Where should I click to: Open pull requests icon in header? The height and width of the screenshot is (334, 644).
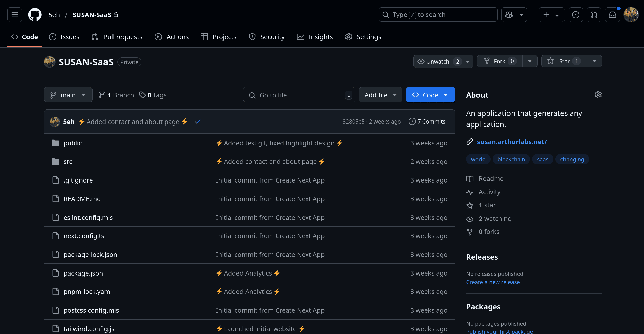tap(594, 15)
